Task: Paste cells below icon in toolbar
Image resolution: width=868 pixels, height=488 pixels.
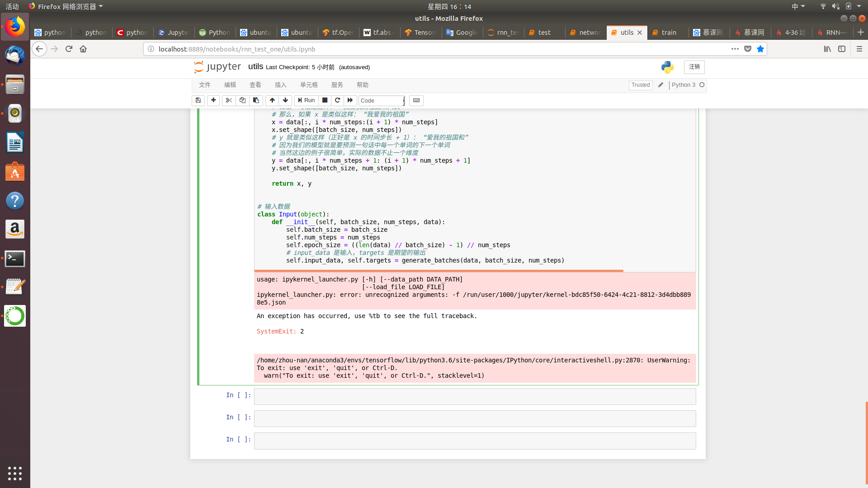Action: (256, 100)
